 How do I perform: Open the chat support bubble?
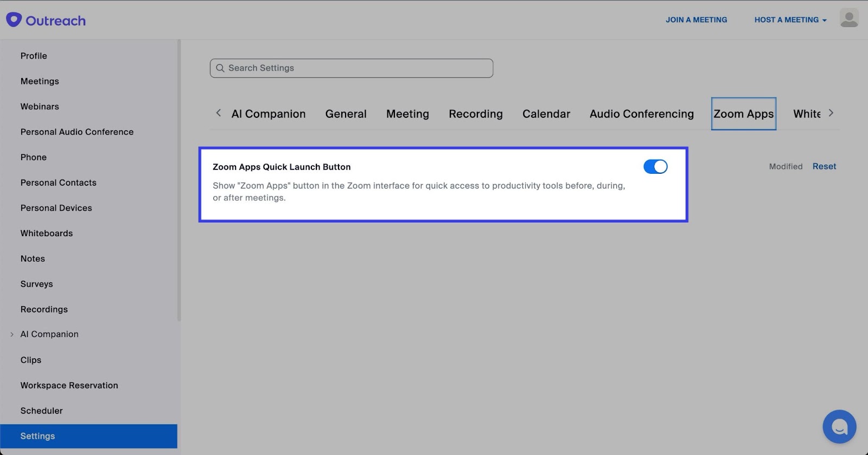tap(839, 427)
